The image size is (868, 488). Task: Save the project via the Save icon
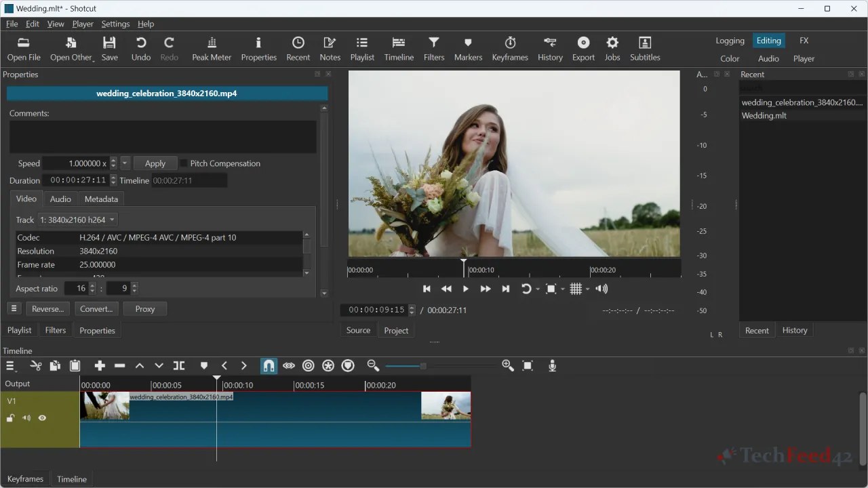point(109,49)
